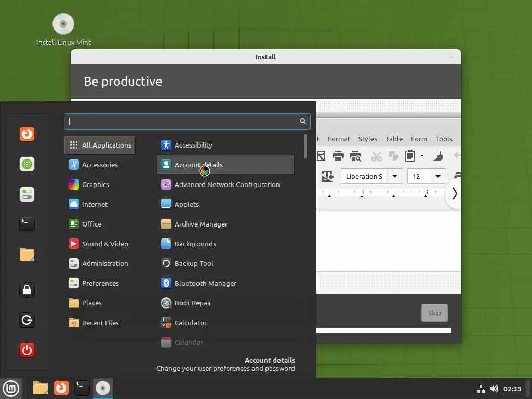Click the sound volume tray icon
The image size is (532, 399).
point(494,389)
